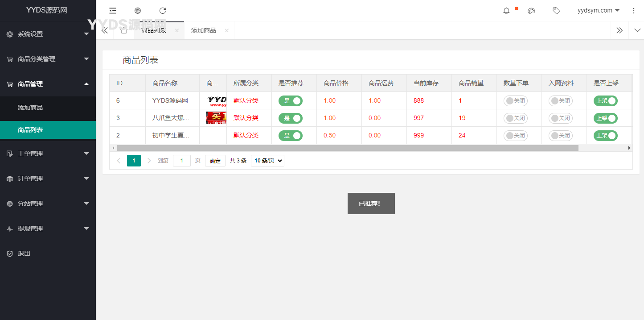
Task: Expand the yydsym.com user dropdown
Action: pyautogui.click(x=598, y=11)
